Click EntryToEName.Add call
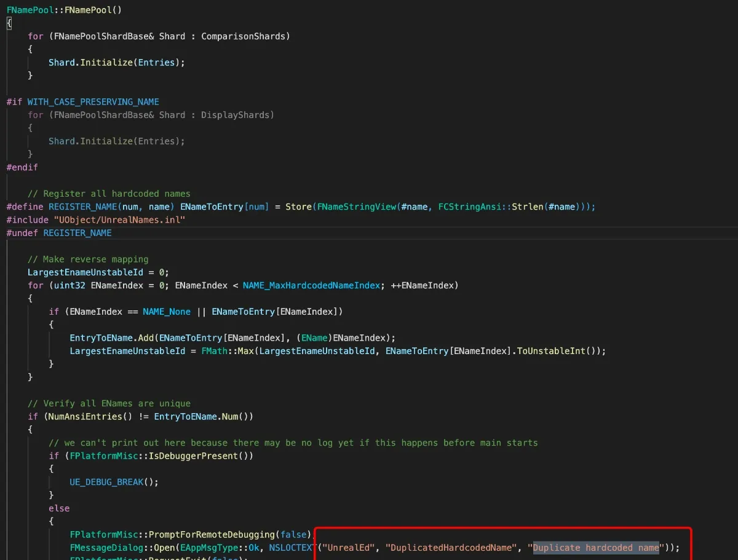 click(111, 337)
